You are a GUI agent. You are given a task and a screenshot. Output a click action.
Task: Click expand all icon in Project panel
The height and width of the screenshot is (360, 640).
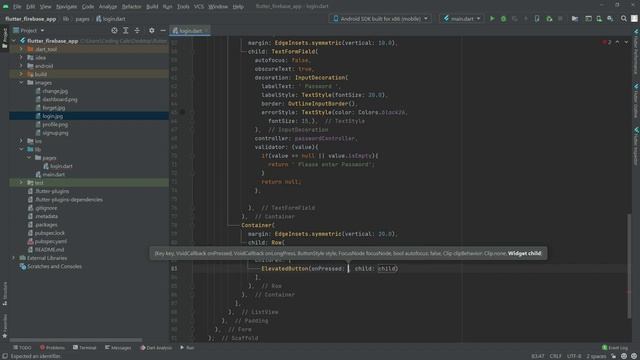pos(126,31)
